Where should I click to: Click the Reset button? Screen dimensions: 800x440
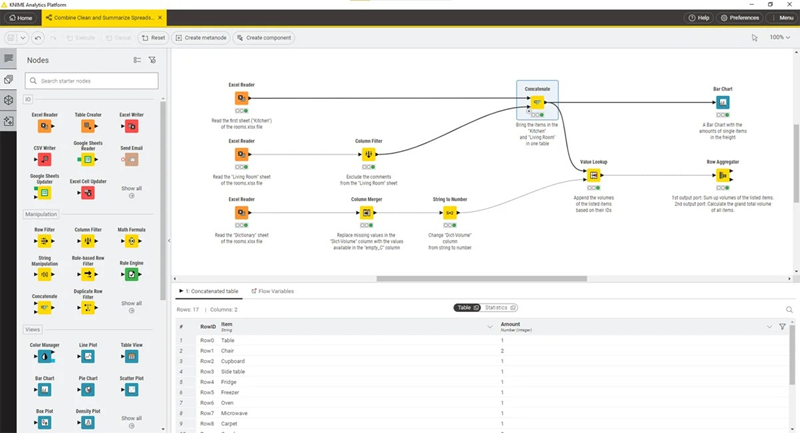153,38
